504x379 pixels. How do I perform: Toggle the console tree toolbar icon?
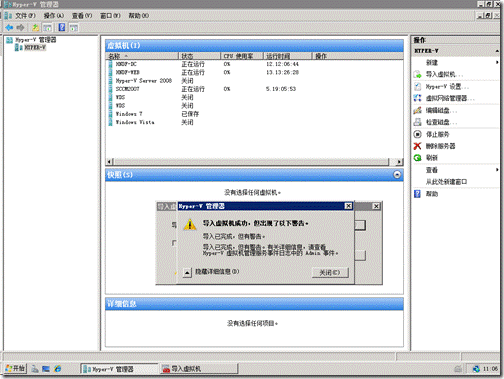click(47, 28)
